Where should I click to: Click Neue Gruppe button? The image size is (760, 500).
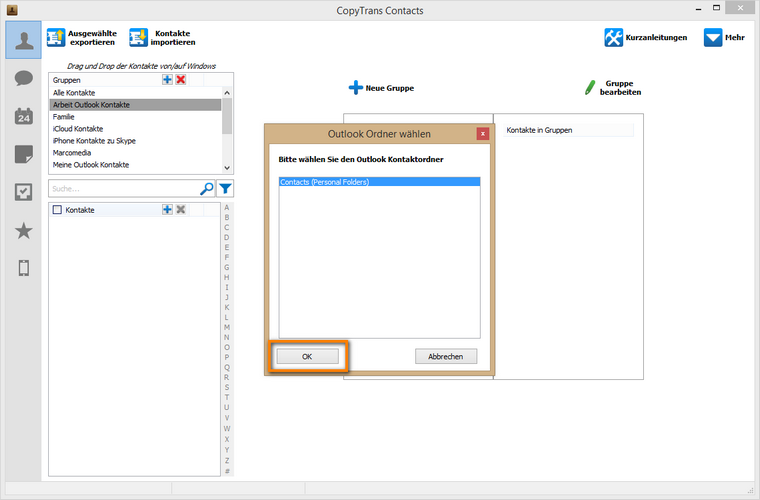coord(381,88)
